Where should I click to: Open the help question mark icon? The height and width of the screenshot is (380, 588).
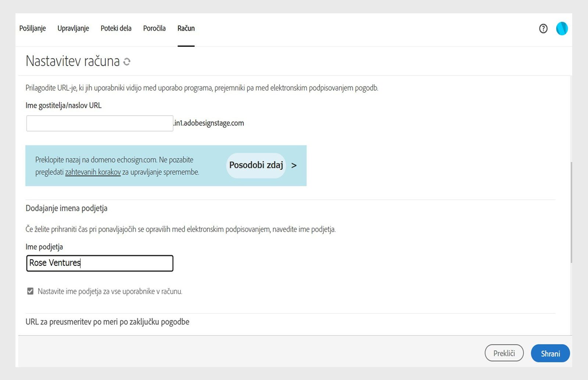click(x=543, y=29)
